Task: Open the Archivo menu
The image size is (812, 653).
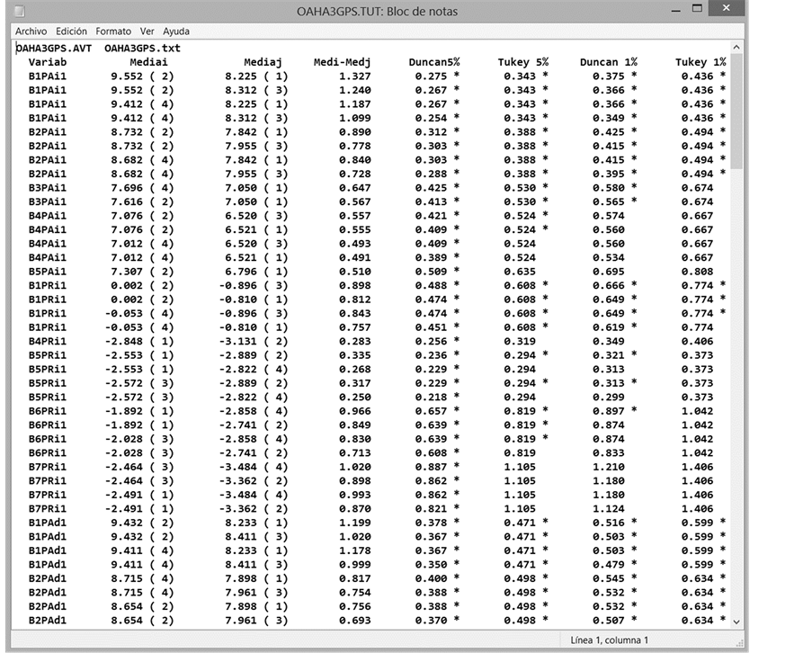Action: [x=31, y=31]
